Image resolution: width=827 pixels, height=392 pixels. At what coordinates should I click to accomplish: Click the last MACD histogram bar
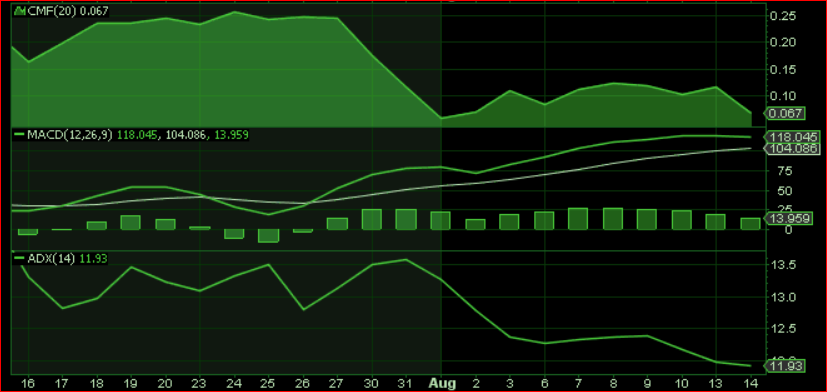pyautogui.click(x=751, y=224)
